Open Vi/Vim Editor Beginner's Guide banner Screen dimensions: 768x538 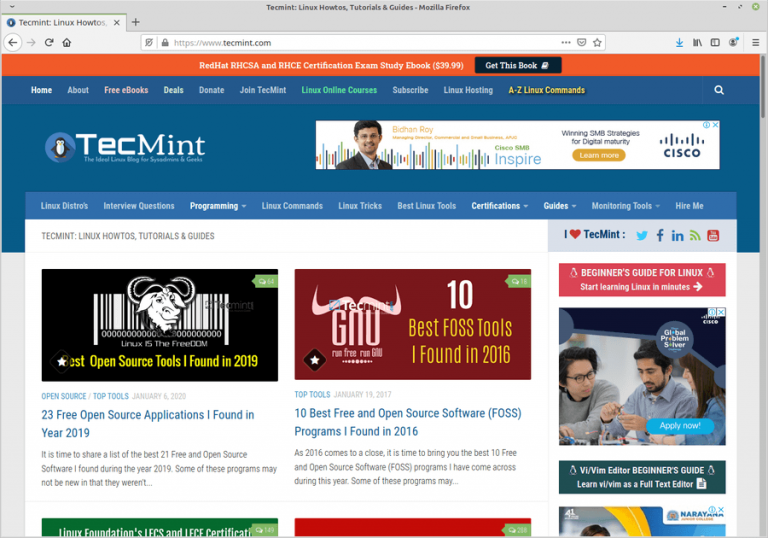click(642, 477)
